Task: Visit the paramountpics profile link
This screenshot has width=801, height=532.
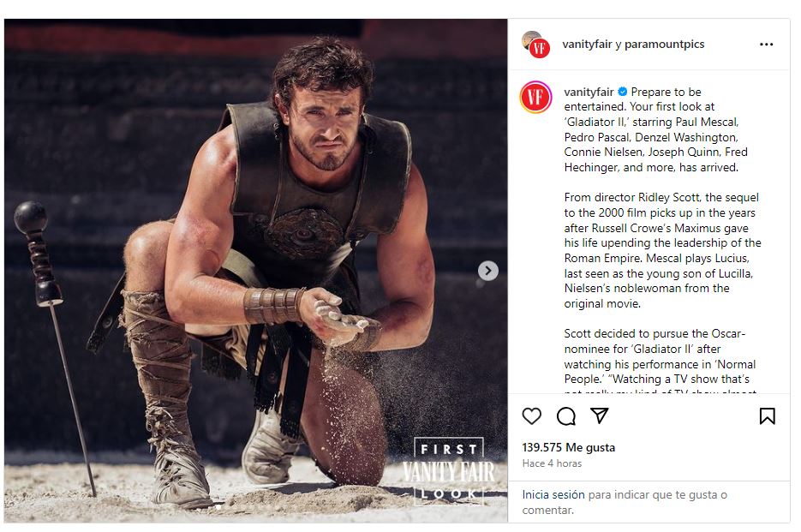Action: click(664, 45)
